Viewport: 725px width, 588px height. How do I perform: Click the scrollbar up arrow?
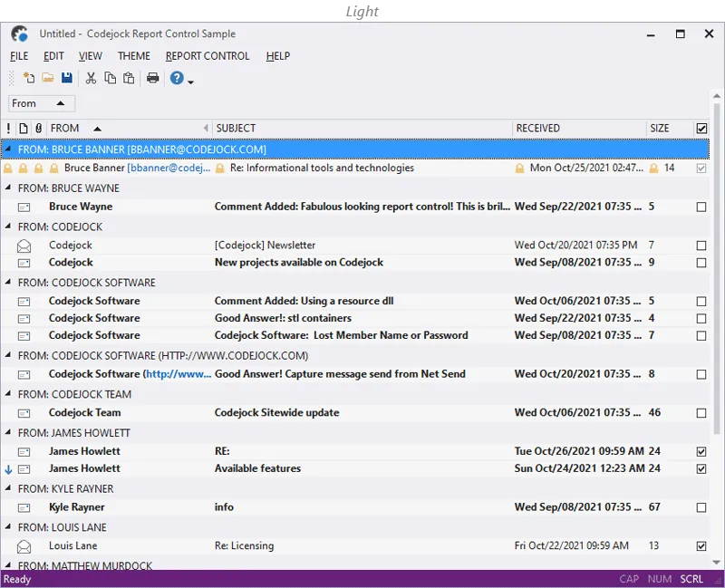tap(717, 96)
